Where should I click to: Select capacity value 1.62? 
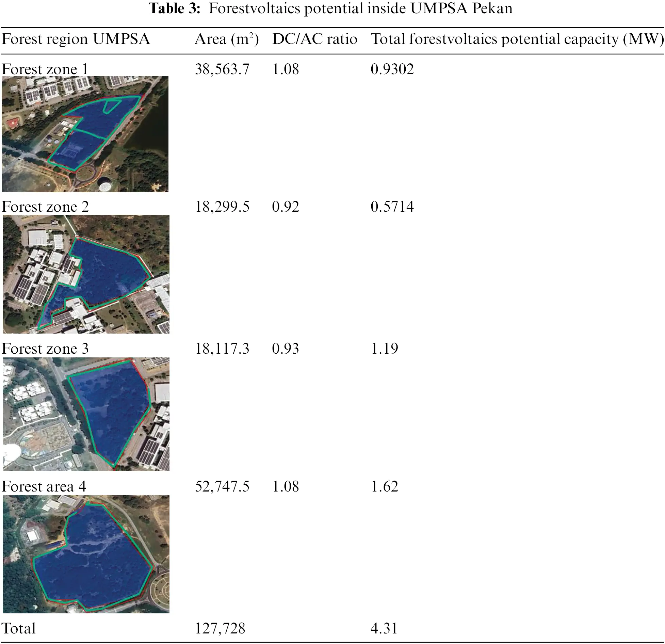pos(385,487)
